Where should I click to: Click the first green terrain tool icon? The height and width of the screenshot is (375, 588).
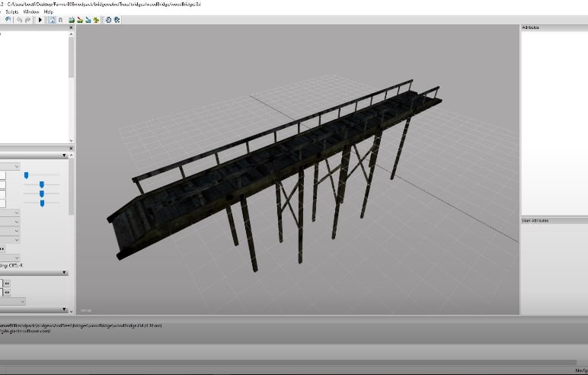[x=70, y=20]
